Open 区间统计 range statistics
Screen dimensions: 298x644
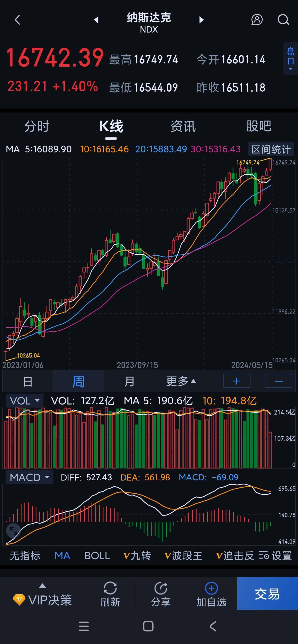[x=271, y=149]
